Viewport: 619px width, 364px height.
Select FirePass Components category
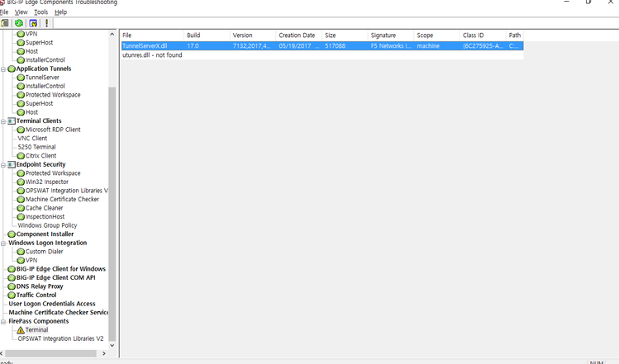(x=38, y=321)
